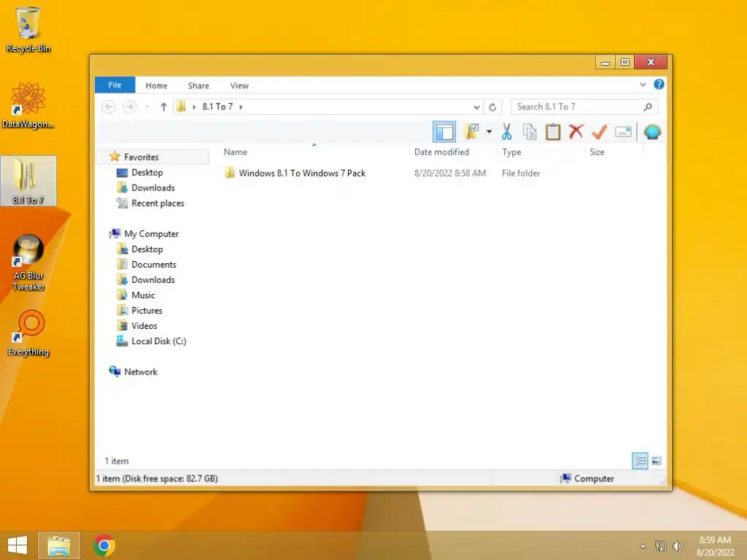Open the dropdown arrow beside folder options
The height and width of the screenshot is (560, 747).
pos(489,132)
